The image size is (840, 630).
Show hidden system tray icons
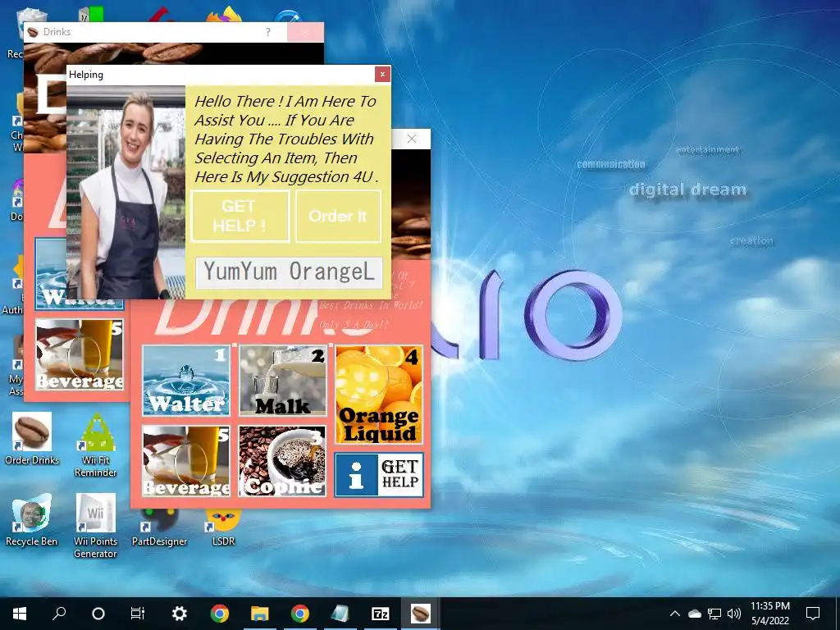pos(675,614)
